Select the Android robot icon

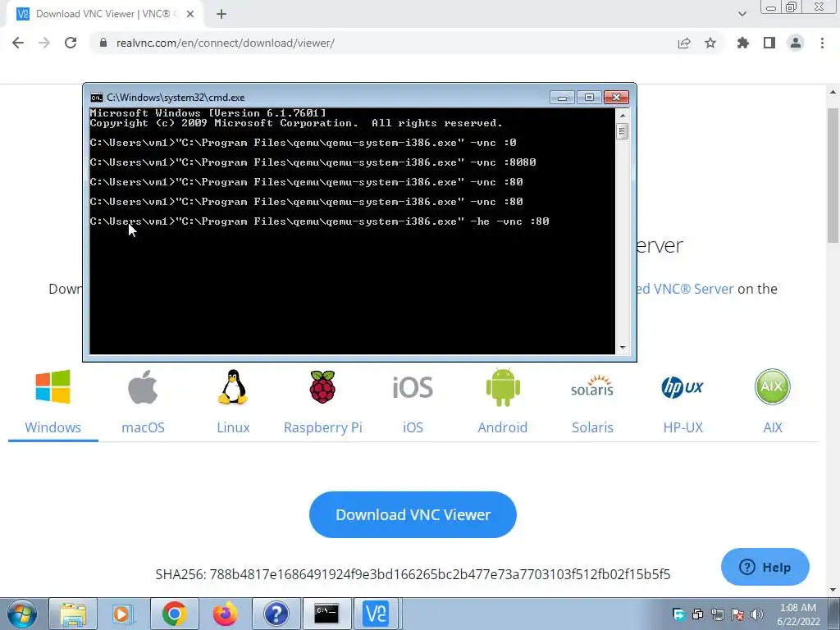503,387
